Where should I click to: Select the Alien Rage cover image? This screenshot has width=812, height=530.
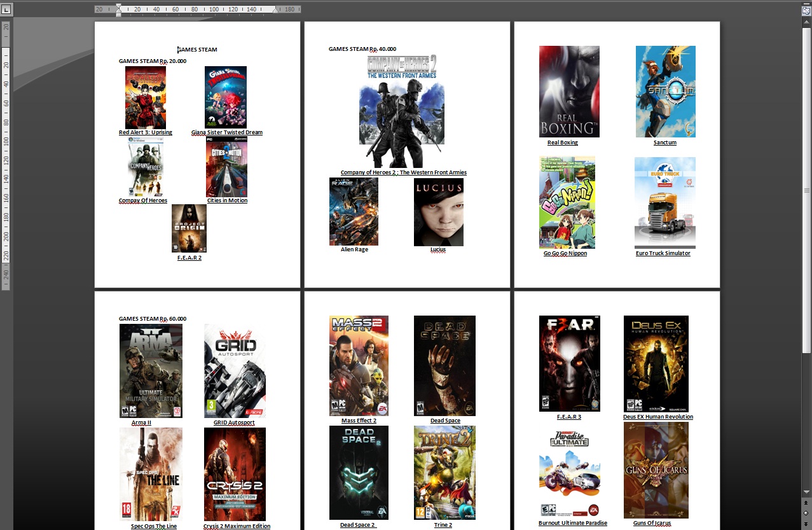(354, 212)
